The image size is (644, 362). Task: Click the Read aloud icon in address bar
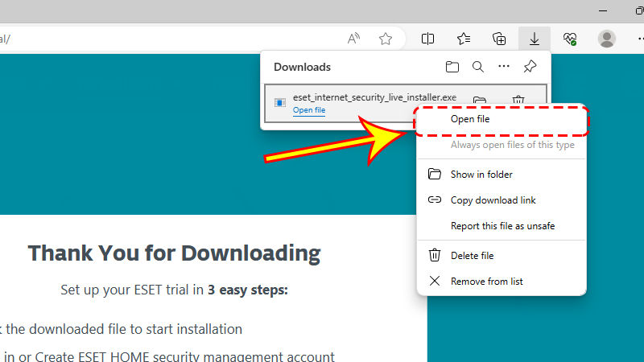click(x=353, y=39)
